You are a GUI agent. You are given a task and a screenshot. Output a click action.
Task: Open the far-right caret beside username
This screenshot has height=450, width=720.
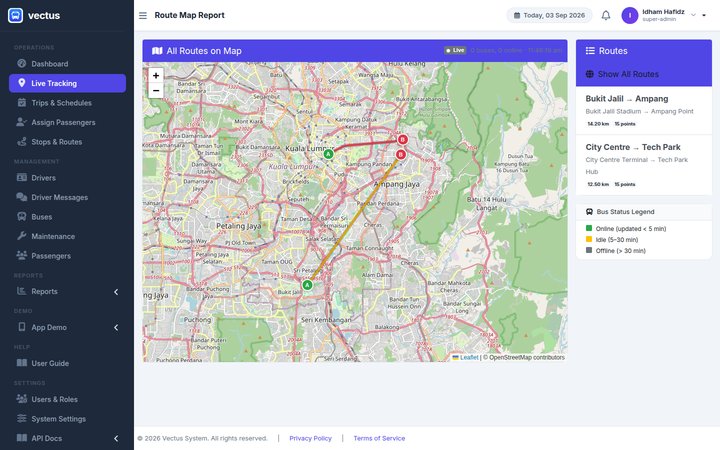point(704,15)
